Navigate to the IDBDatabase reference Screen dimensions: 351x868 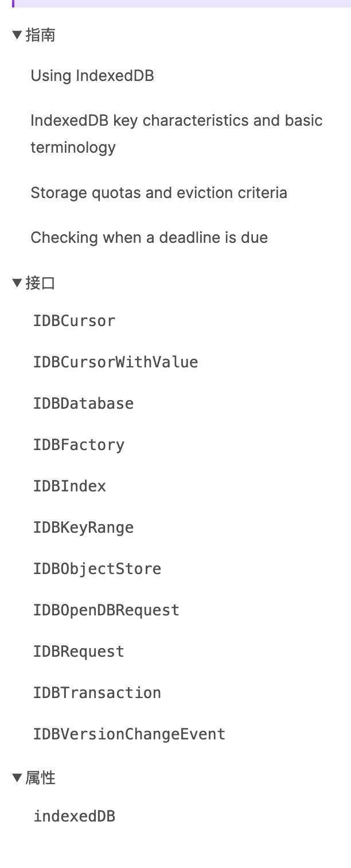click(x=83, y=404)
